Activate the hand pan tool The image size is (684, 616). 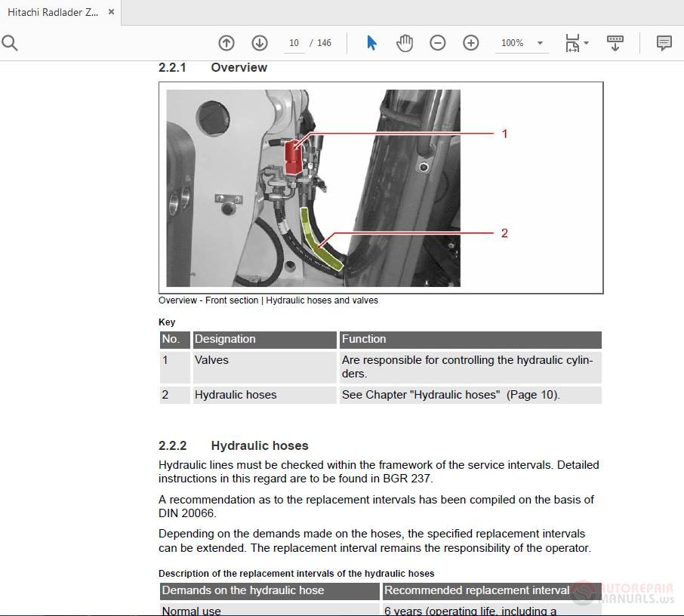[405, 43]
